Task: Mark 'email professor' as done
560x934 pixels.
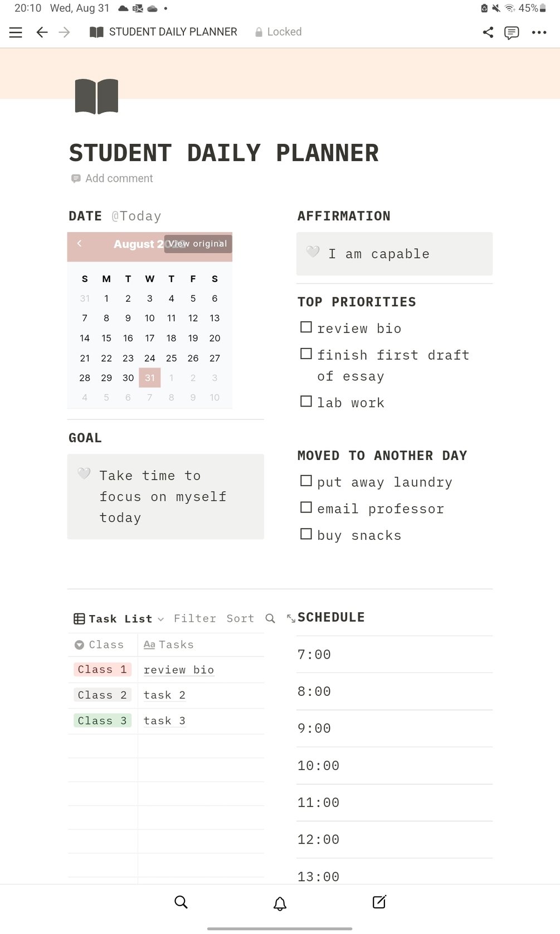Action: click(306, 507)
